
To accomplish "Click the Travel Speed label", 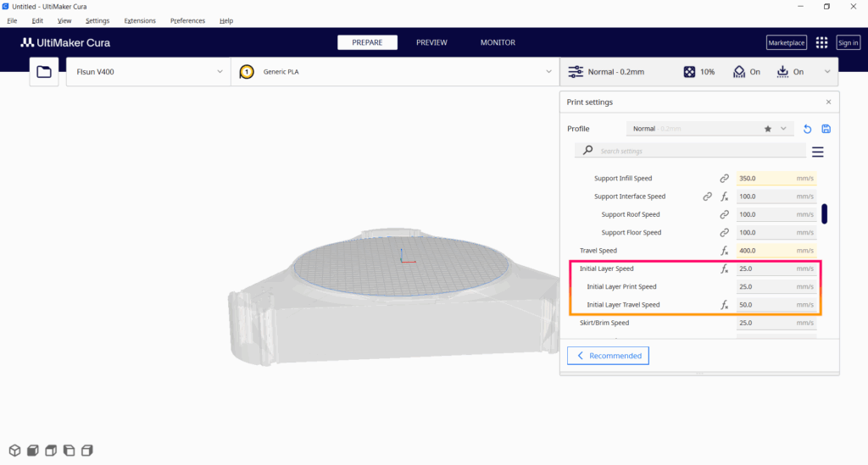I will pos(598,251).
